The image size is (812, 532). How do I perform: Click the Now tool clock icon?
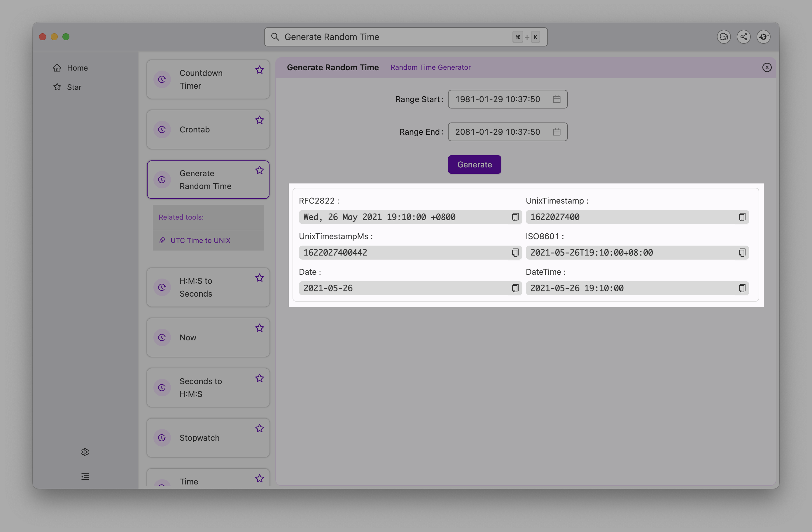[x=162, y=337]
